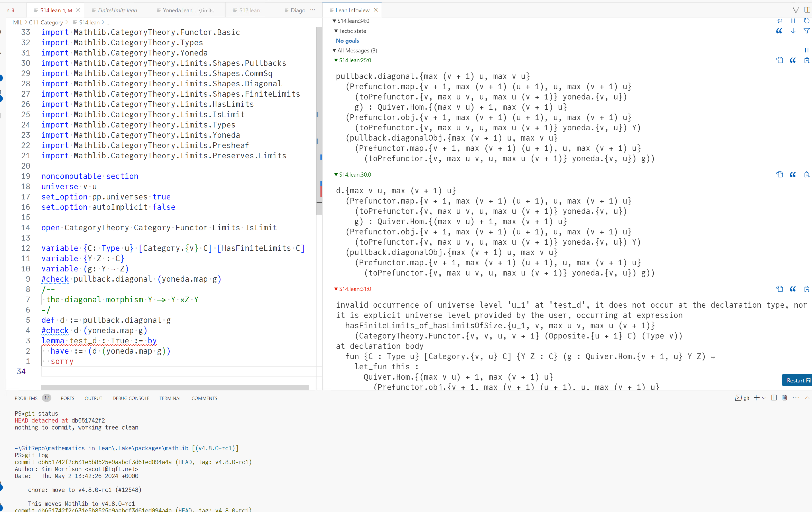812x512 pixels.
Task: Collapse message S14.lean:25:0
Action: (x=336, y=60)
